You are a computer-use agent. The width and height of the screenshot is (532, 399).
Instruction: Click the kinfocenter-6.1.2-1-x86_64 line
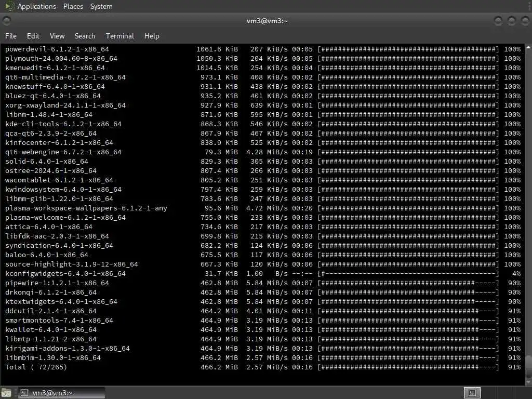(263, 142)
